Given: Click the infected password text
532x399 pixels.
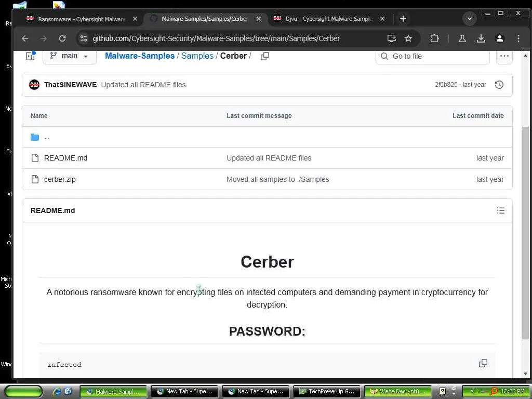Looking at the screenshot, I should [x=64, y=365].
